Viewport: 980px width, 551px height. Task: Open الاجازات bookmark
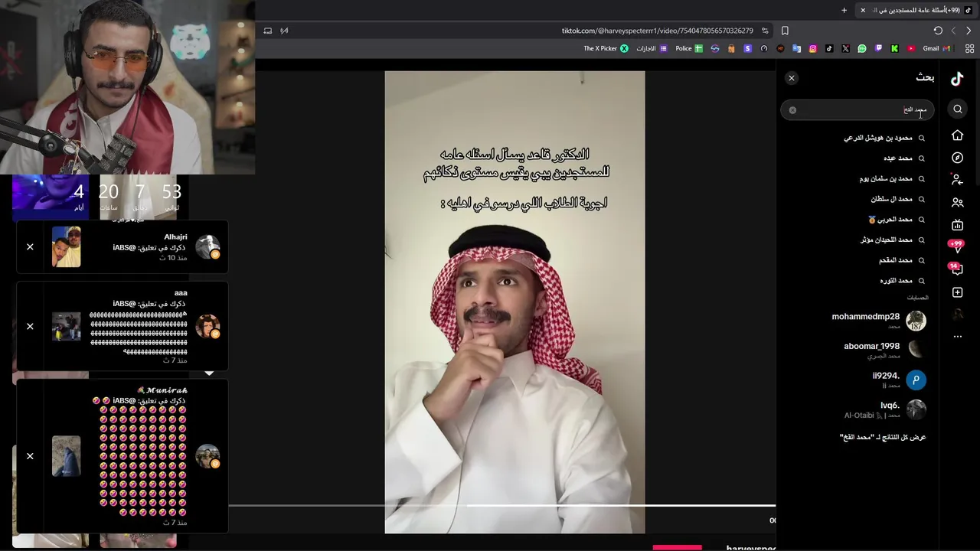pos(652,48)
